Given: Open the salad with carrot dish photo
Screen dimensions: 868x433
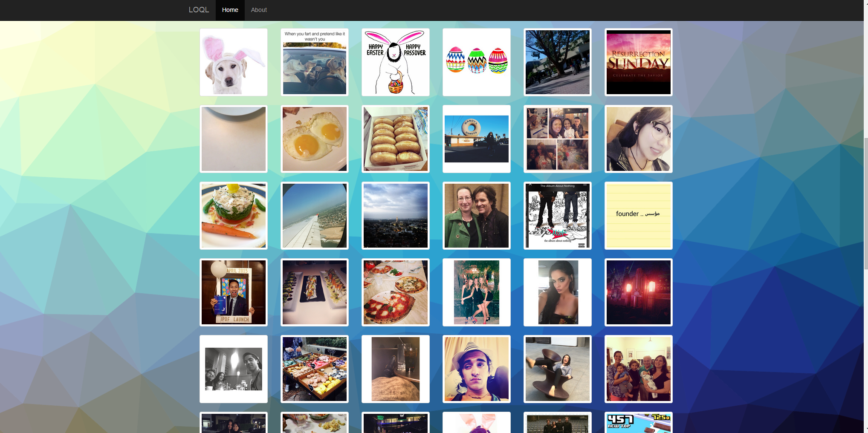Looking at the screenshot, I should tap(234, 216).
